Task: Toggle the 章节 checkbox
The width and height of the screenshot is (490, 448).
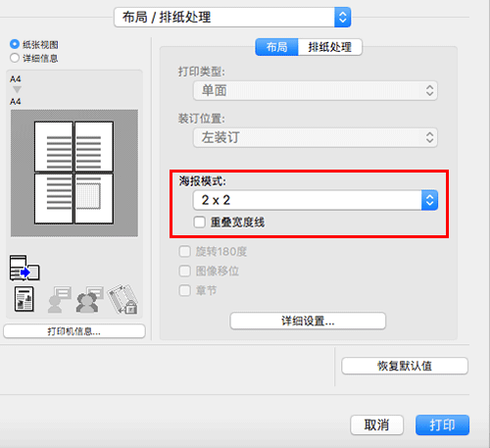Action: (185, 290)
